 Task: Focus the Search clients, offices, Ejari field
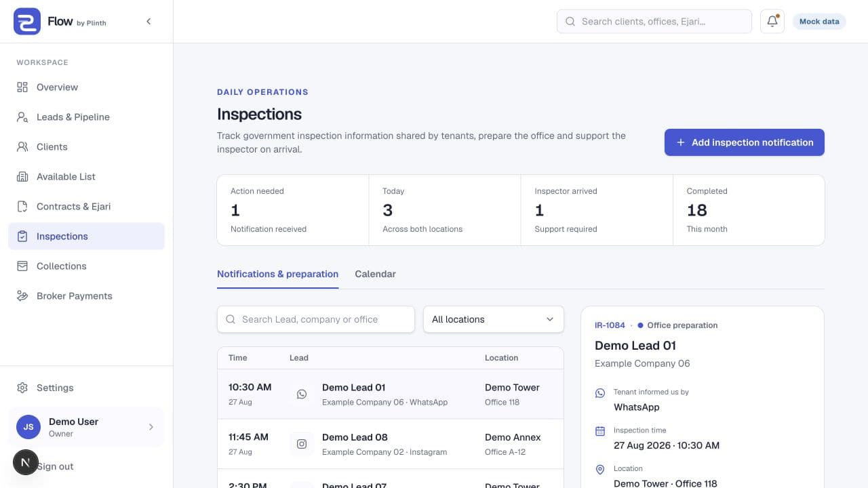(x=654, y=22)
